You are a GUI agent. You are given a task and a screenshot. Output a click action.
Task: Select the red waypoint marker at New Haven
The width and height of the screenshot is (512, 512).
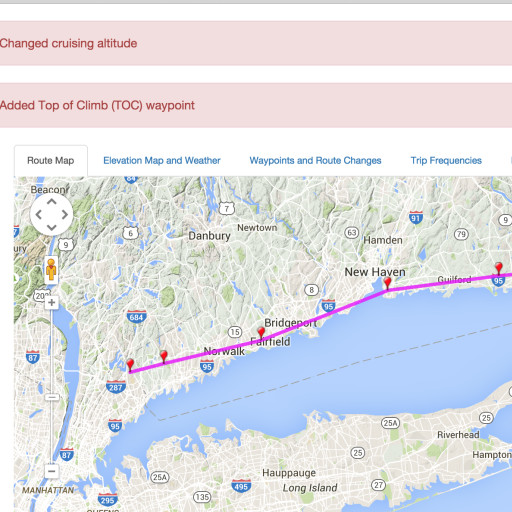pos(387,283)
